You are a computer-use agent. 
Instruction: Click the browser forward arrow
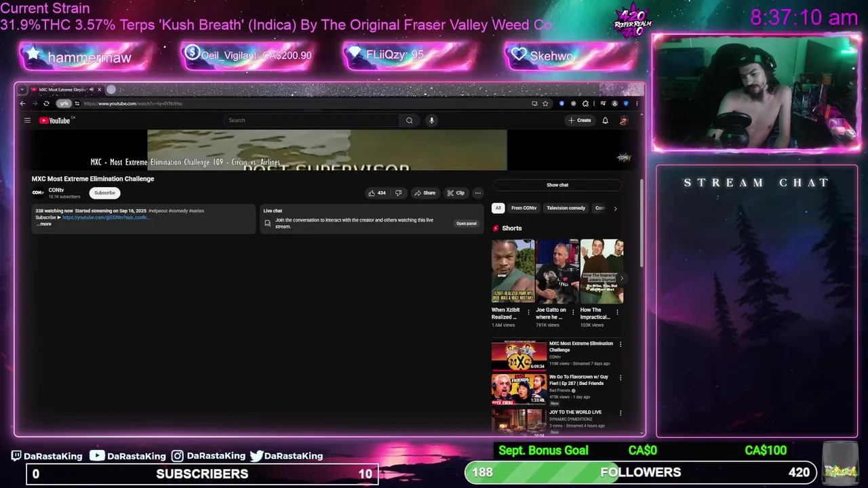point(35,104)
